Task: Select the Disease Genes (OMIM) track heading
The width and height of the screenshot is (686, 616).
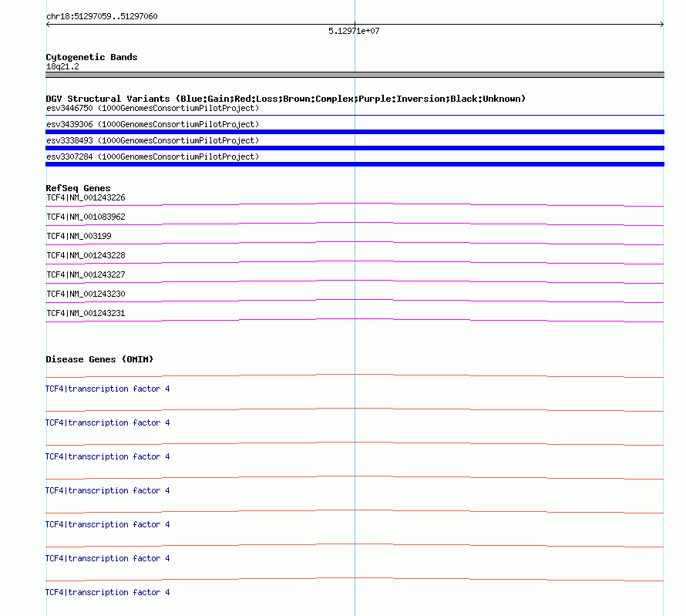Action: tap(99, 359)
